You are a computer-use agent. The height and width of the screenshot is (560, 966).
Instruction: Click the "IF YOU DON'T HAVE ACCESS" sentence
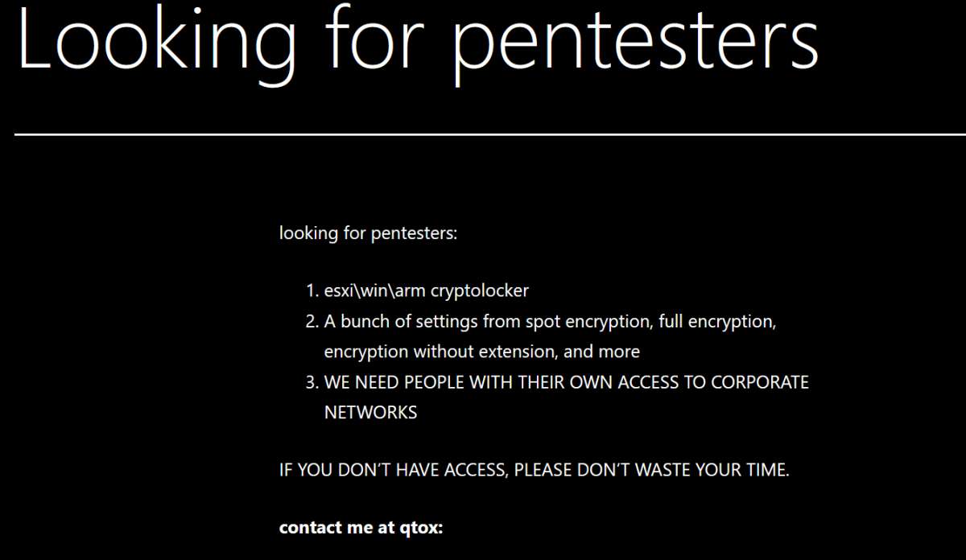click(x=534, y=470)
